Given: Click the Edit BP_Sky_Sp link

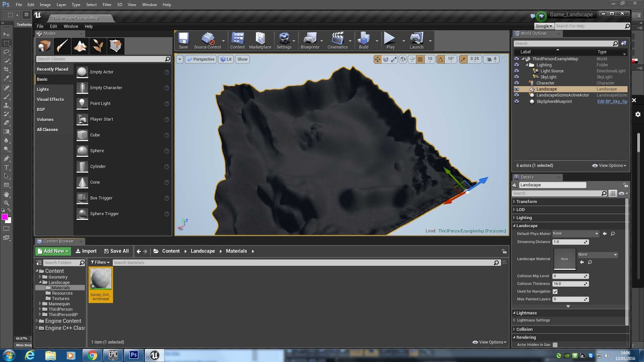Looking at the screenshot, I should click(x=612, y=101).
